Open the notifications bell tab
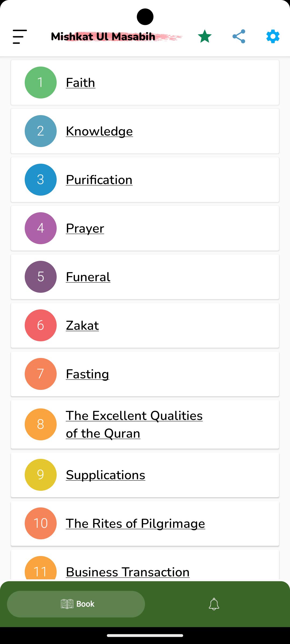 click(214, 604)
